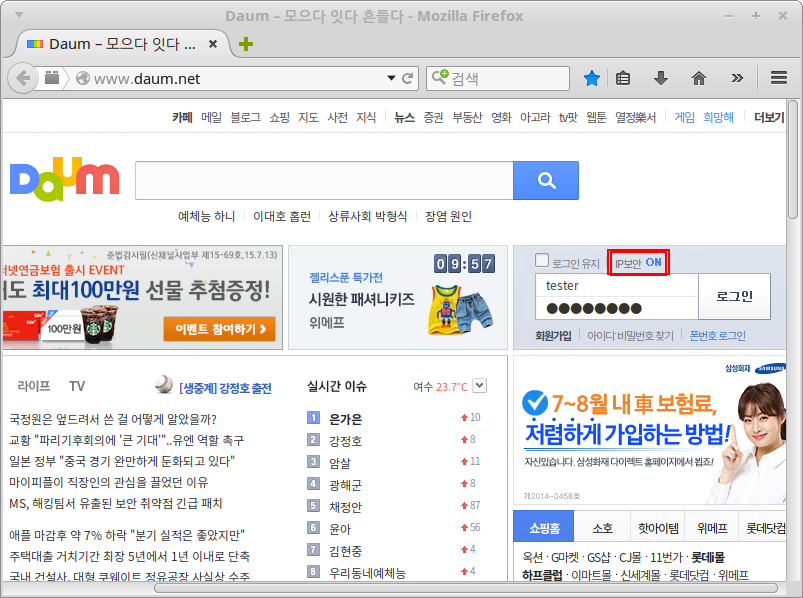Check the 로그인 유지 checkbox
The height and width of the screenshot is (598, 803).
click(542, 260)
